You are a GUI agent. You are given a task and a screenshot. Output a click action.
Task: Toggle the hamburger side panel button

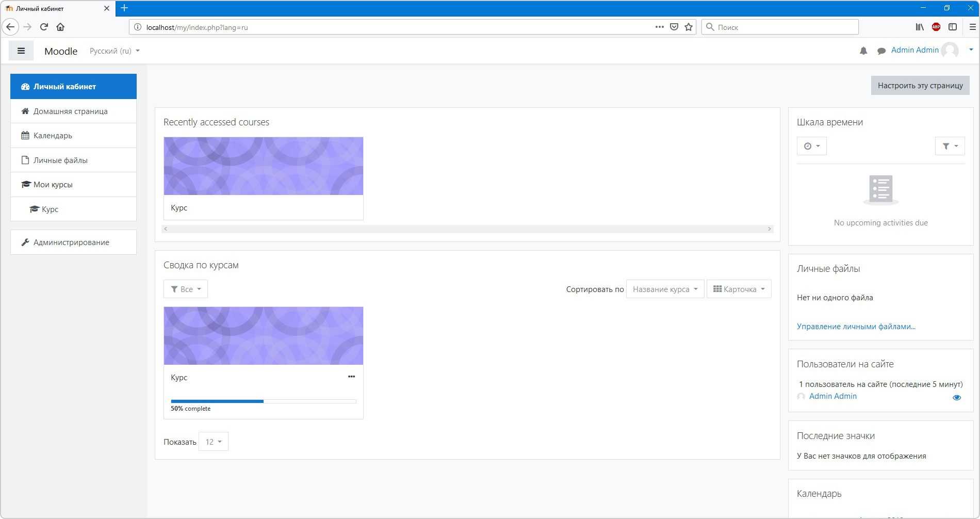21,51
